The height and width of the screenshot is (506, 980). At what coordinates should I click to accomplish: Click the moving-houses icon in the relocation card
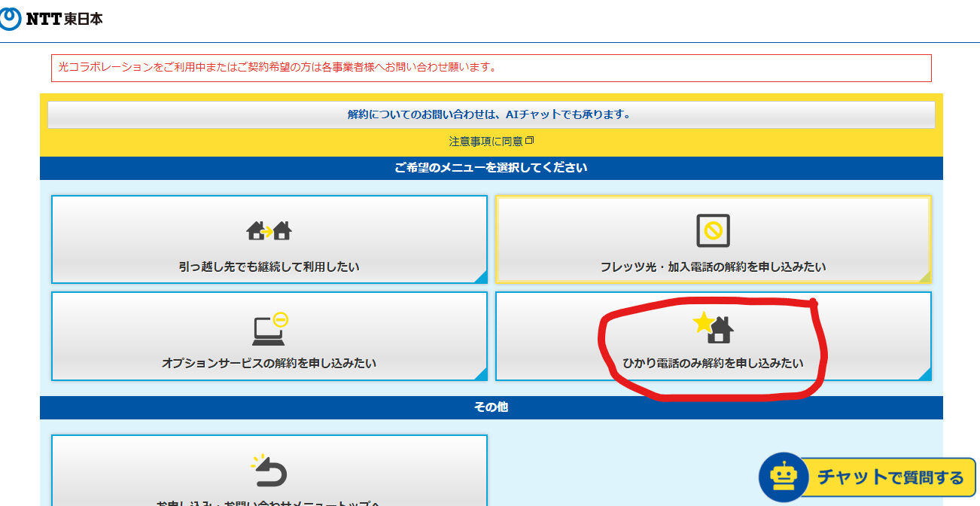coord(269,230)
